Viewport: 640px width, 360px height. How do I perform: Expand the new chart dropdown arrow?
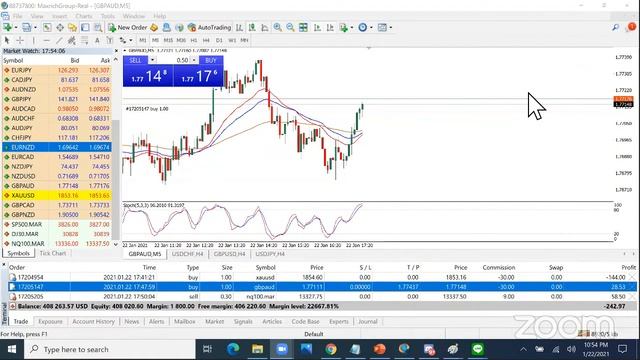tap(16, 27)
